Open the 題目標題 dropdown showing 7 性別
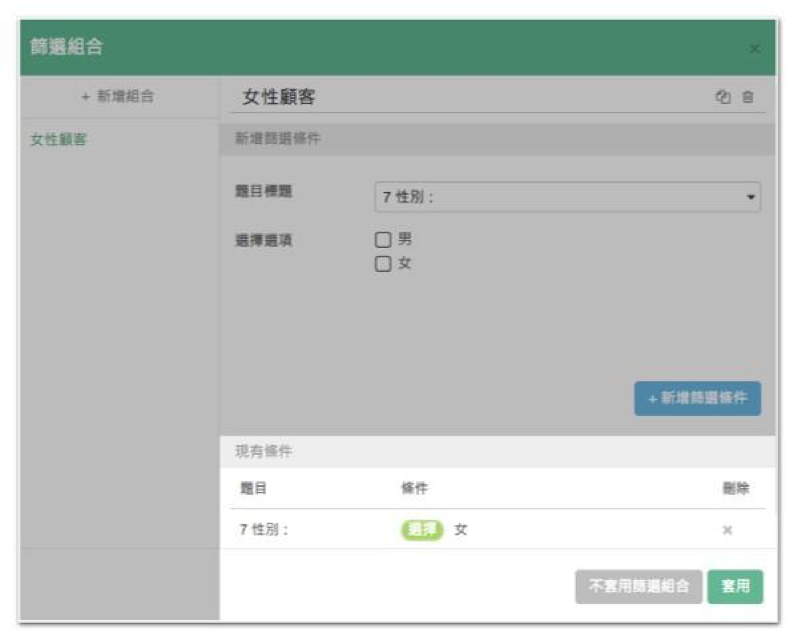Image resolution: width=797 pixels, height=643 pixels. coord(567,197)
